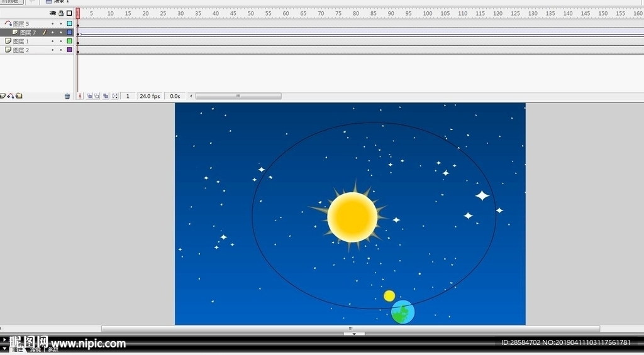
Task: Click the show all layers as outlines icon
Action: 69,13
